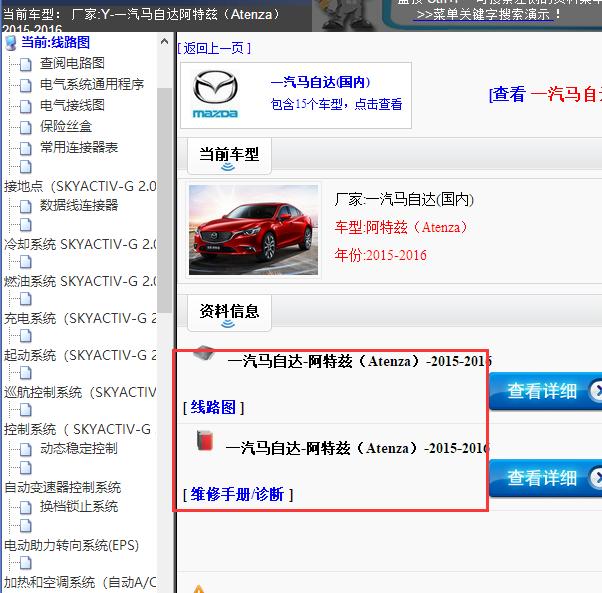Click document icon next to 保险丝盒
Viewport: 602px width, 593px height.
coord(26,127)
